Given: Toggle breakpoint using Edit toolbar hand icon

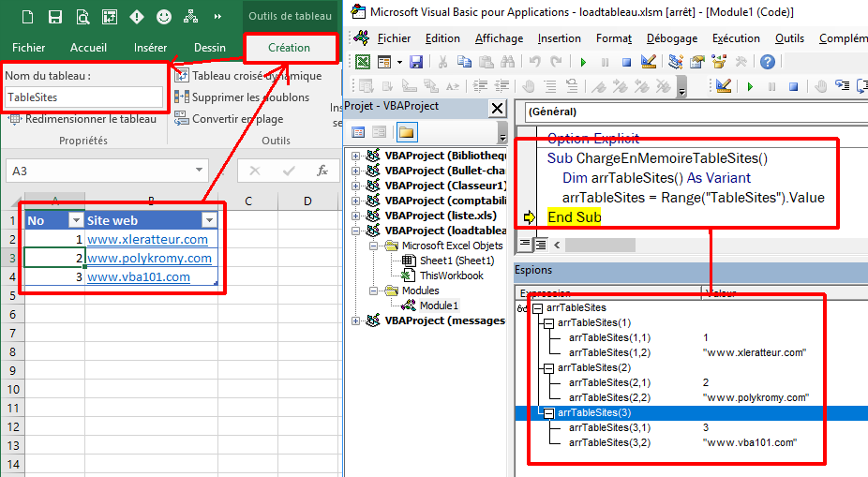Looking at the screenshot, I should (x=529, y=86).
